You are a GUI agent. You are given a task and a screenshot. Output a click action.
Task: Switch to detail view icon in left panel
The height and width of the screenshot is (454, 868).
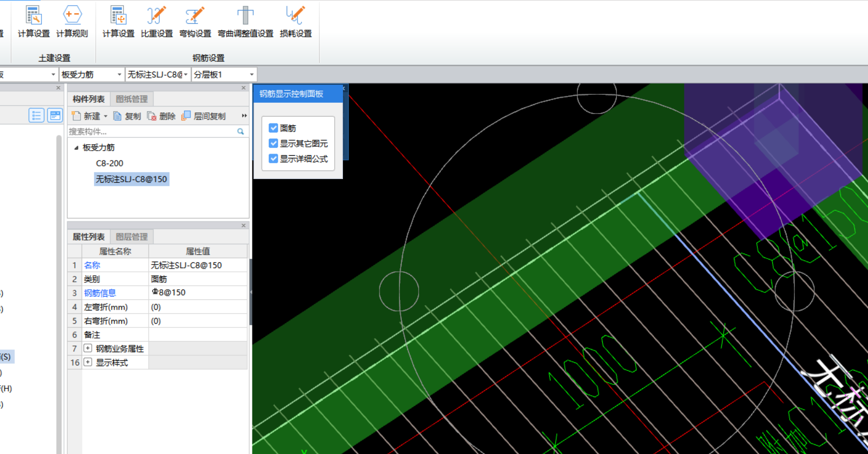coord(55,115)
